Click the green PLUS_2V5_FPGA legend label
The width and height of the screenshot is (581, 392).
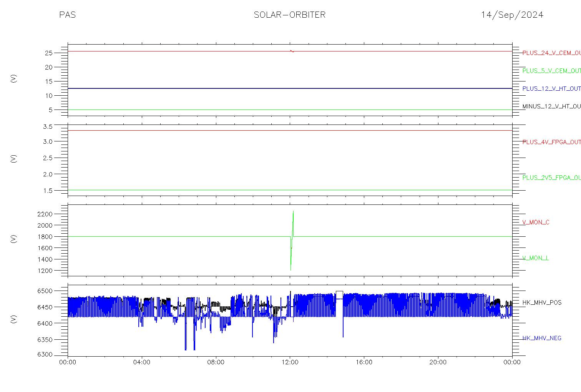pos(551,178)
